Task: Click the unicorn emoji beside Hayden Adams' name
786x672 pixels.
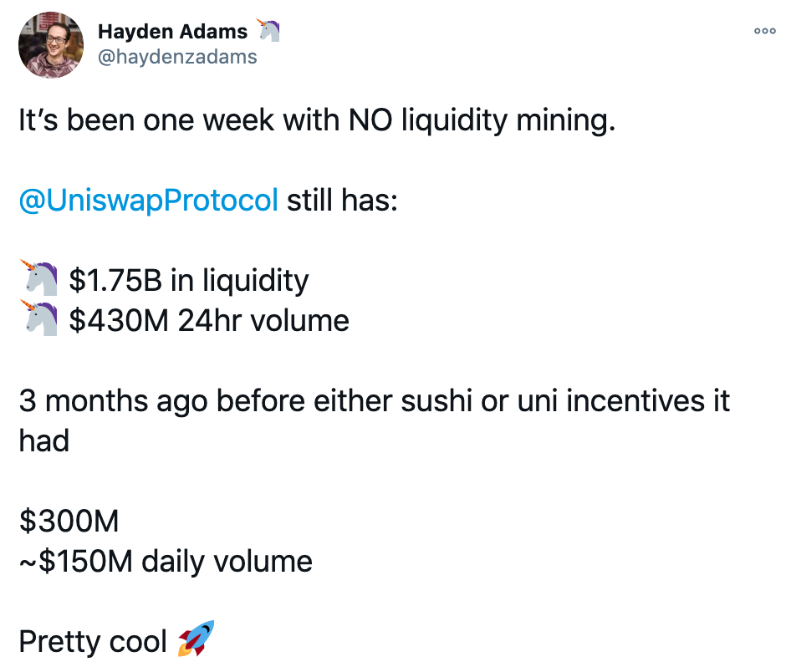Action: coord(268,30)
